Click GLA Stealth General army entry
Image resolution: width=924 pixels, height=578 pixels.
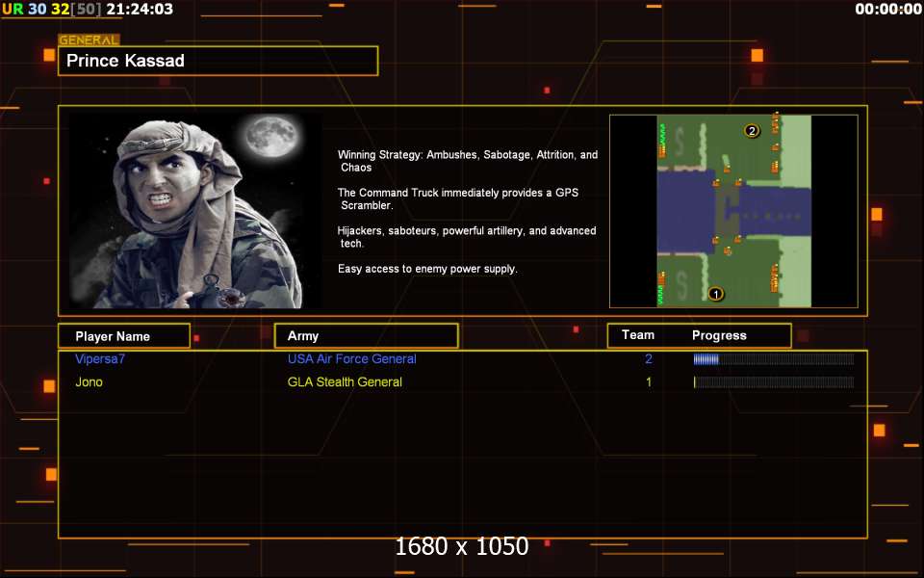click(345, 382)
